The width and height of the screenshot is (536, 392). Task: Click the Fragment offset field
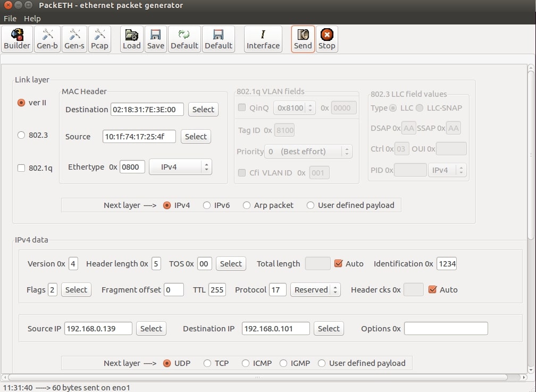click(x=174, y=290)
